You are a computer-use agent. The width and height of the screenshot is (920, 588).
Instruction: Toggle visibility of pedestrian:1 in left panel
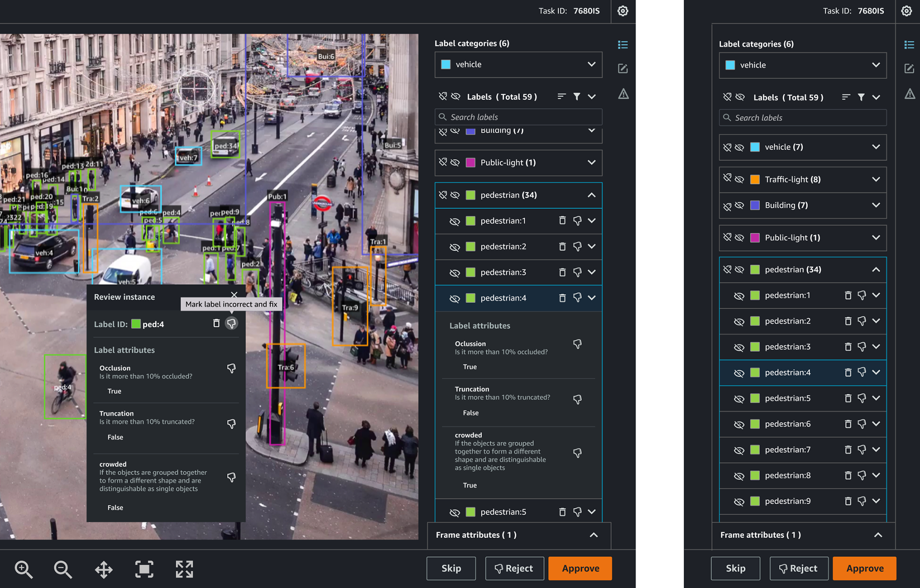tap(455, 221)
